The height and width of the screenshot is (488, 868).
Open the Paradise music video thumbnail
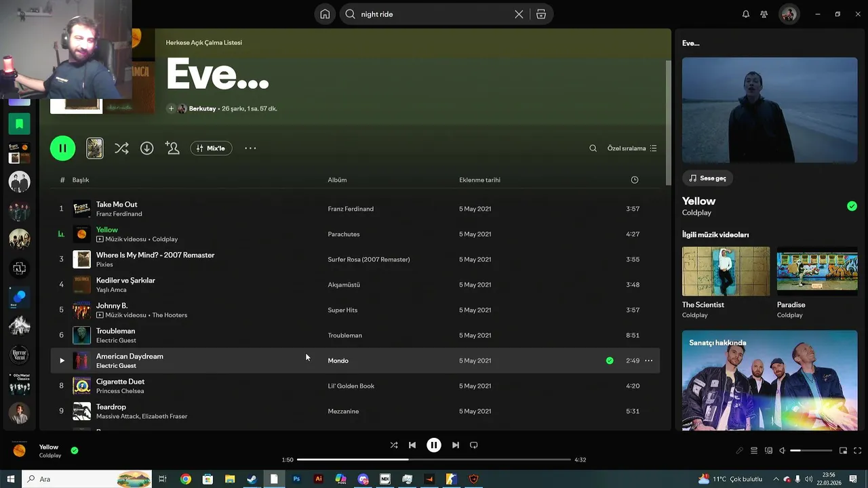pyautogui.click(x=817, y=271)
